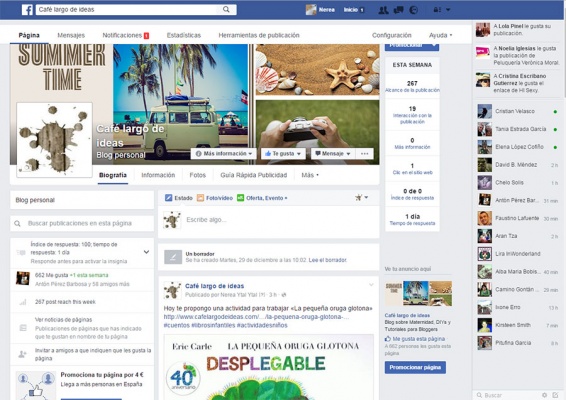Open the Ayuda dropdown menu
The height and width of the screenshot is (400, 566).
(440, 35)
